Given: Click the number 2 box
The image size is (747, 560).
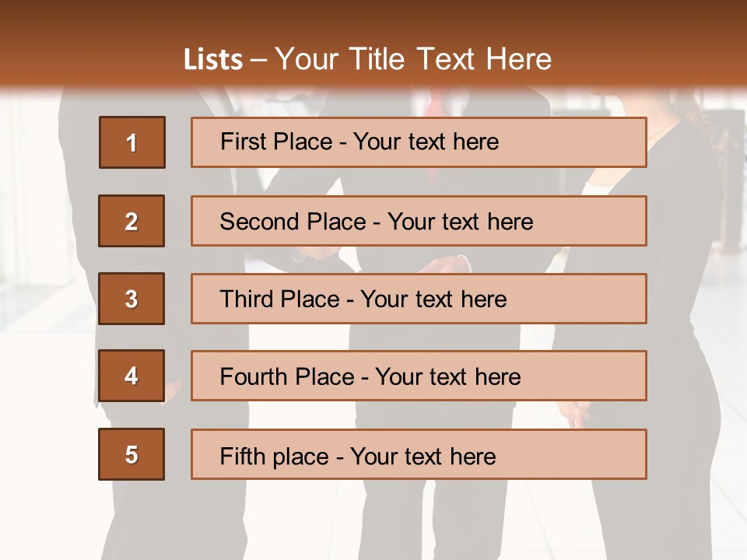Looking at the screenshot, I should coord(132,221).
